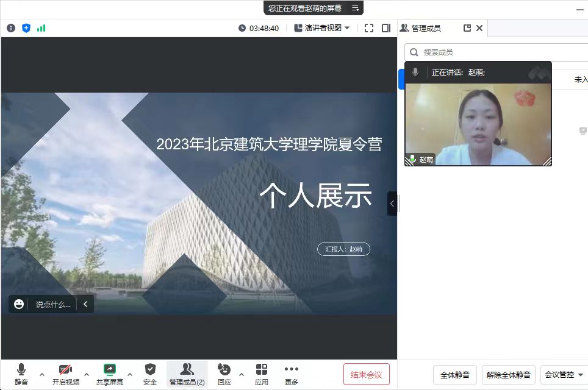Click the Share Screen (共享屏幕) icon
Image resolution: width=588 pixels, height=390 pixels.
[x=110, y=374]
